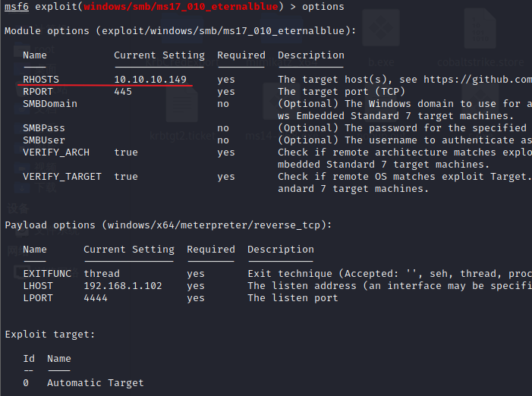This screenshot has height=396, width=532.
Task: Select the LPORT value 4444
Action: [96, 298]
